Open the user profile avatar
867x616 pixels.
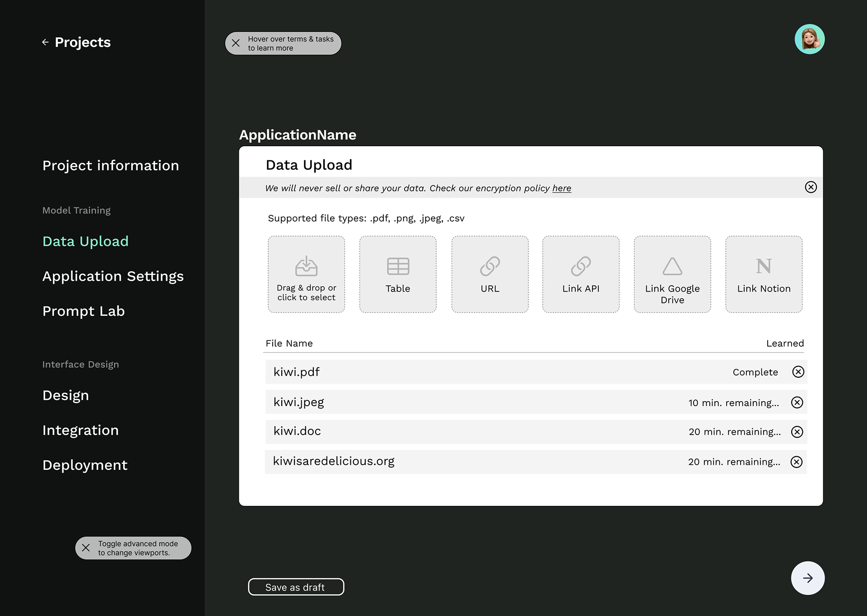point(809,39)
